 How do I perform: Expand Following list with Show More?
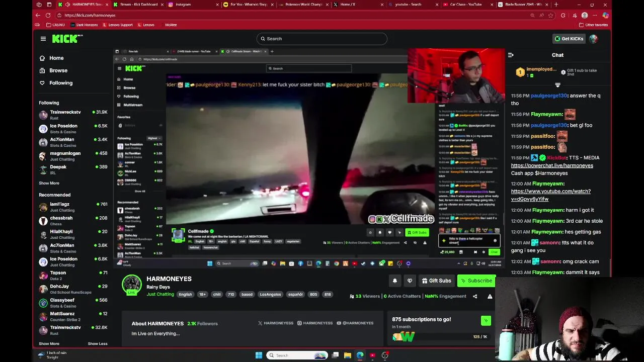49,183
